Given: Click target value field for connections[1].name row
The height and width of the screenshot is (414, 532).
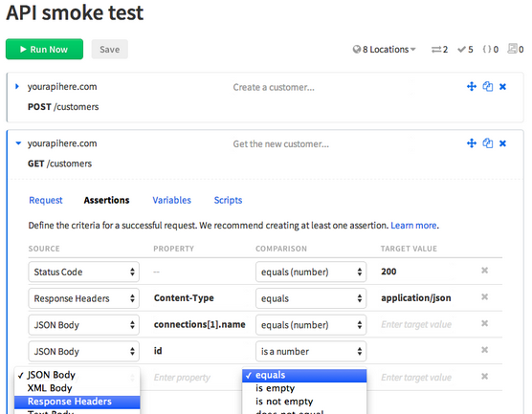Looking at the screenshot, I should (416, 324).
